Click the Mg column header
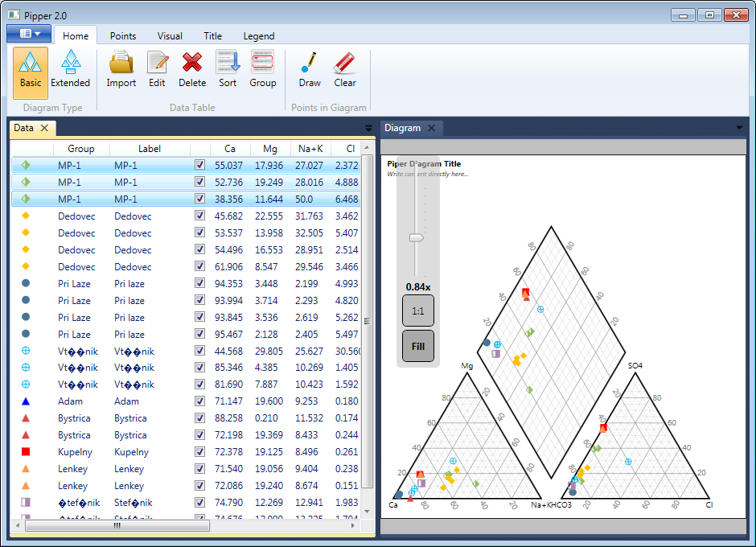 270,149
